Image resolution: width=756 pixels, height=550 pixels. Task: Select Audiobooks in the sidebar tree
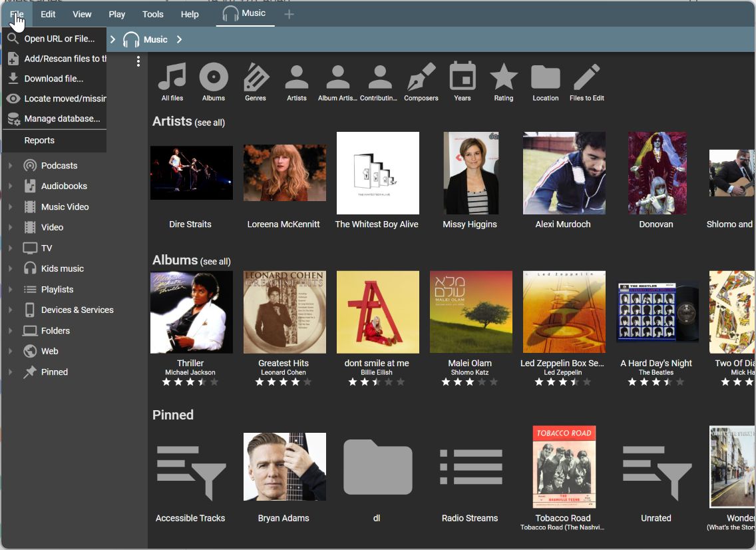[64, 186]
